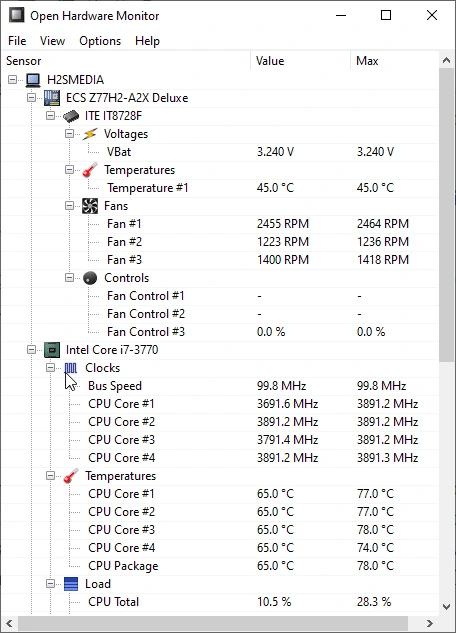
Task: Click the Voltages lightning bolt icon
Action: click(x=90, y=134)
